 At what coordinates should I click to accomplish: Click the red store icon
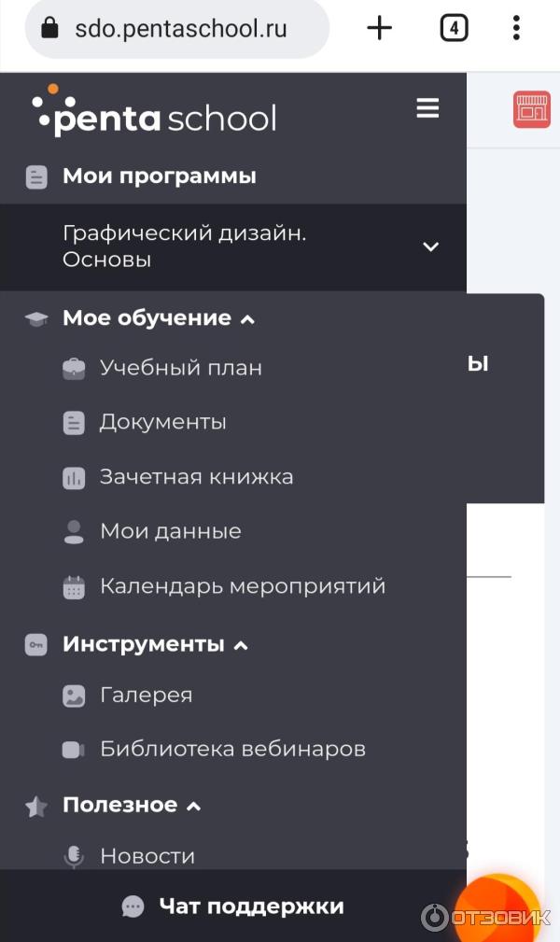tap(531, 109)
